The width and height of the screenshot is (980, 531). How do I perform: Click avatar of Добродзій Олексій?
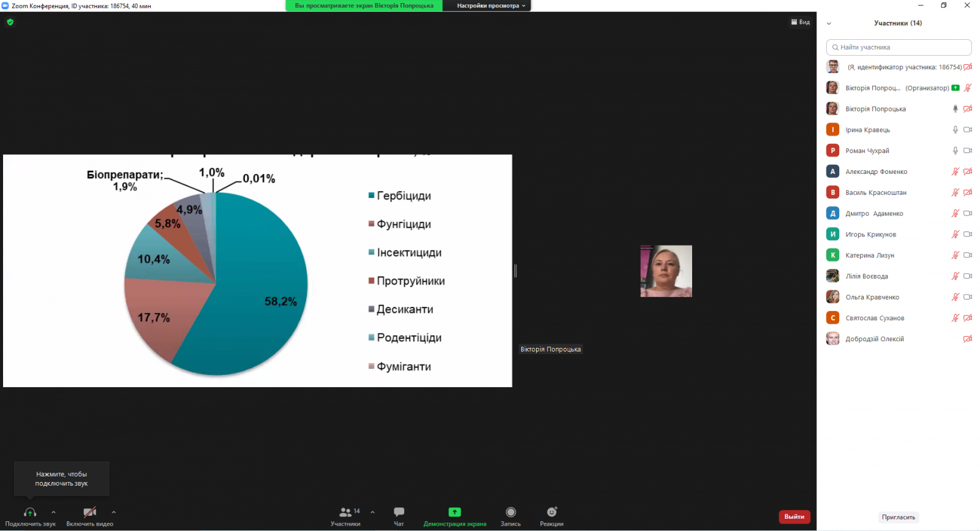click(832, 339)
